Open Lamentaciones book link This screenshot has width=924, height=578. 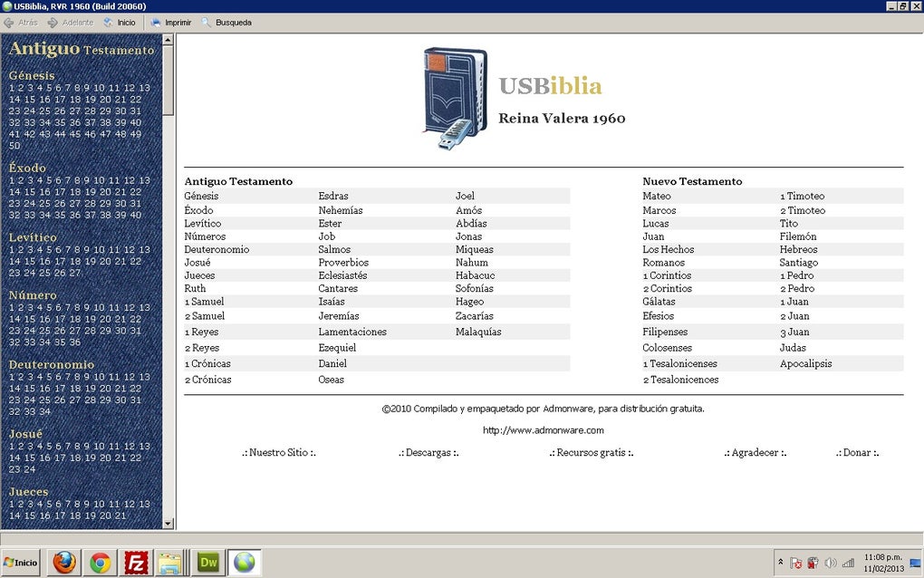coord(352,332)
